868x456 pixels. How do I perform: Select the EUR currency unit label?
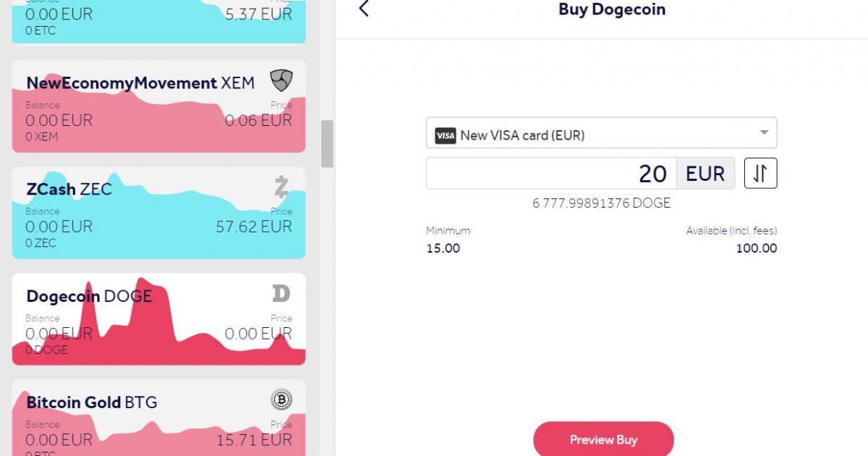pos(705,174)
